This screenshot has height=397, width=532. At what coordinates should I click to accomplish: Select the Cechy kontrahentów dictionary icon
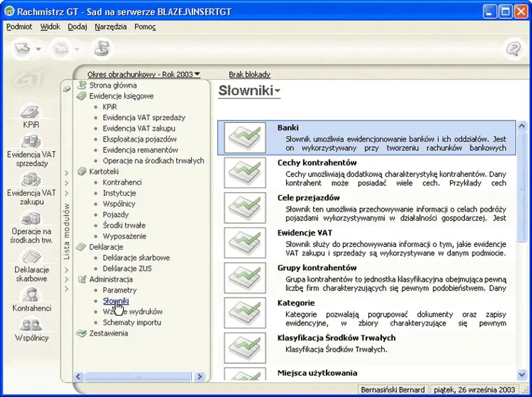pyautogui.click(x=245, y=173)
